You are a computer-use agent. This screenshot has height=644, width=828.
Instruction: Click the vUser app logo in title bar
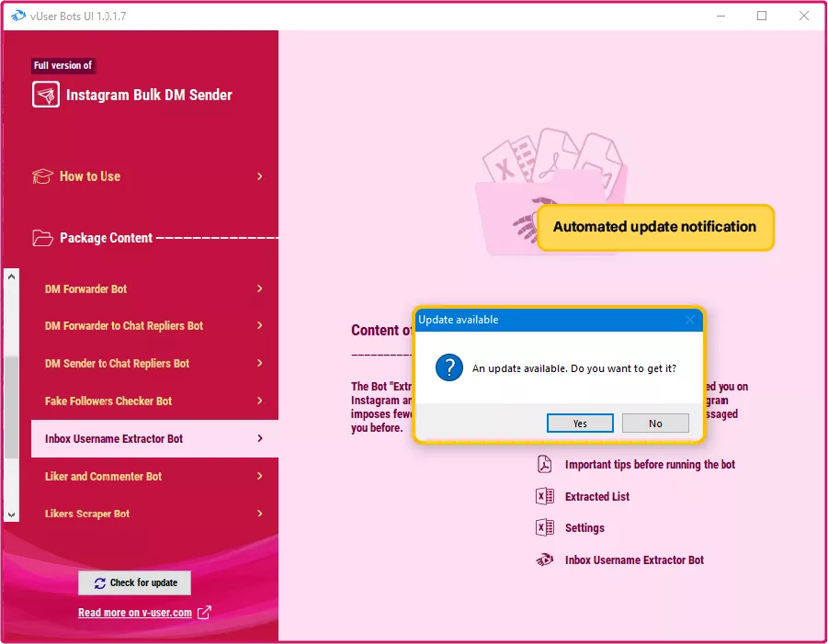[x=18, y=16]
